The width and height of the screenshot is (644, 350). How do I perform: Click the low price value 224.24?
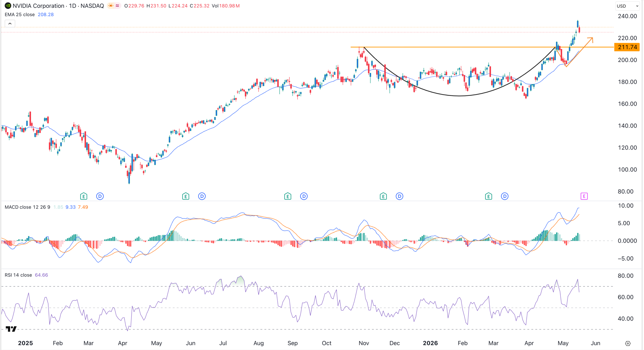(x=179, y=6)
